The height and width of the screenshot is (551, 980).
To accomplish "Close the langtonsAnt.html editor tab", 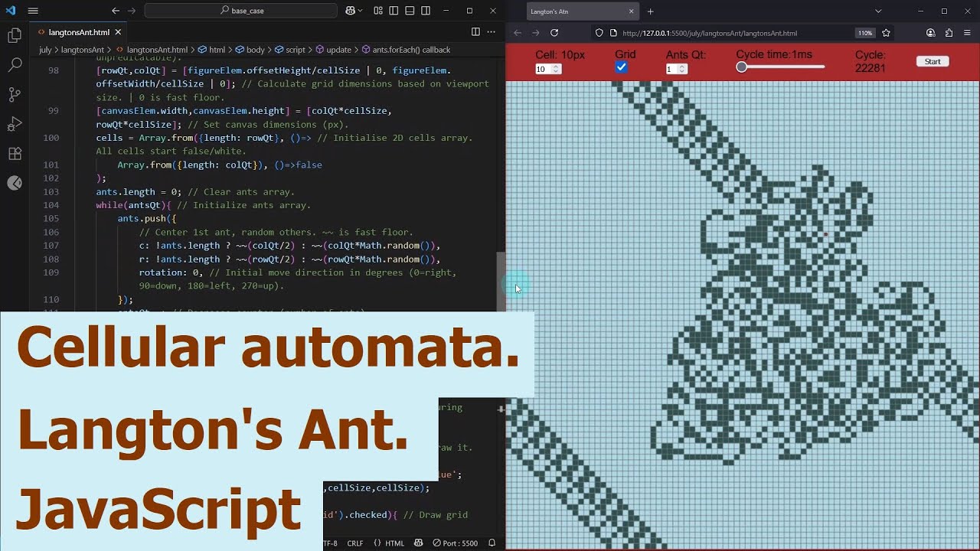I will tap(118, 33).
